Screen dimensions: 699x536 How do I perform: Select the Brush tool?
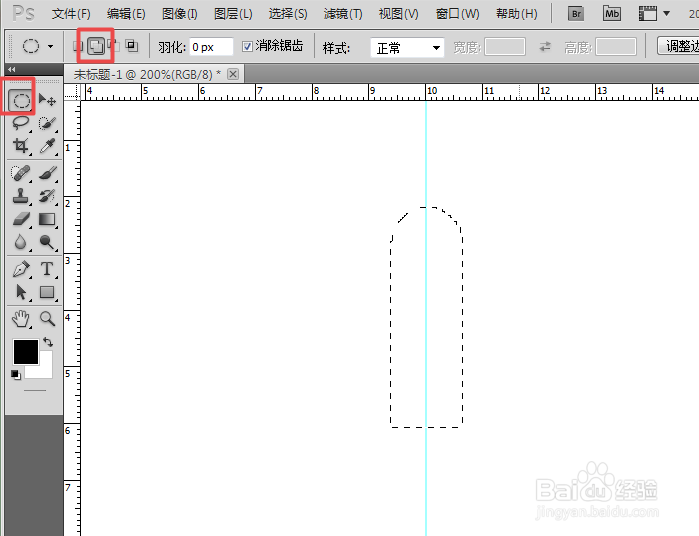click(x=47, y=173)
